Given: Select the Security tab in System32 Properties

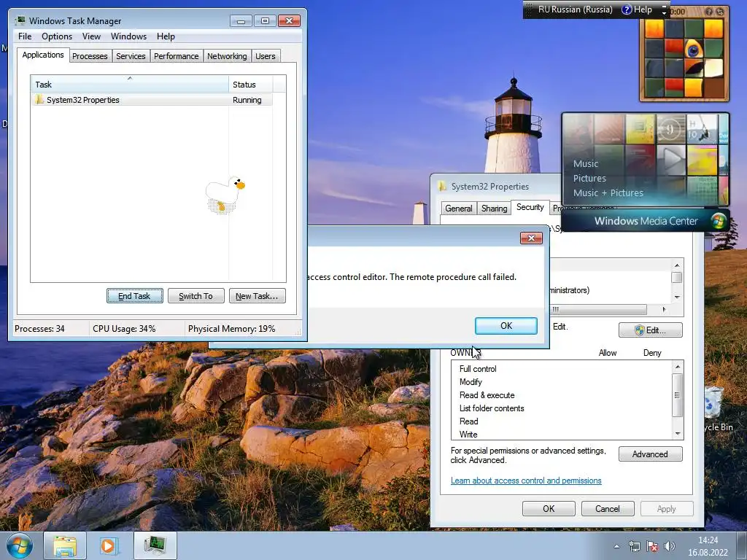Looking at the screenshot, I should 530,207.
